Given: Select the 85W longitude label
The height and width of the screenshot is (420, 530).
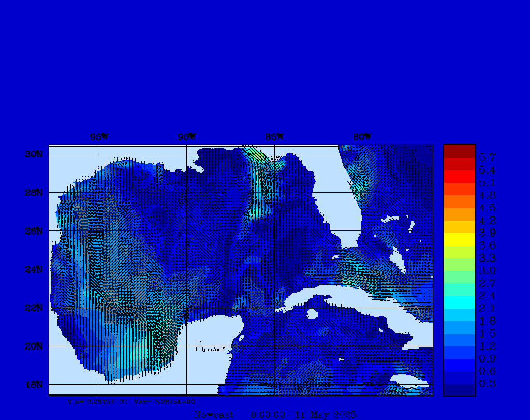Looking at the screenshot, I should pyautogui.click(x=274, y=137).
